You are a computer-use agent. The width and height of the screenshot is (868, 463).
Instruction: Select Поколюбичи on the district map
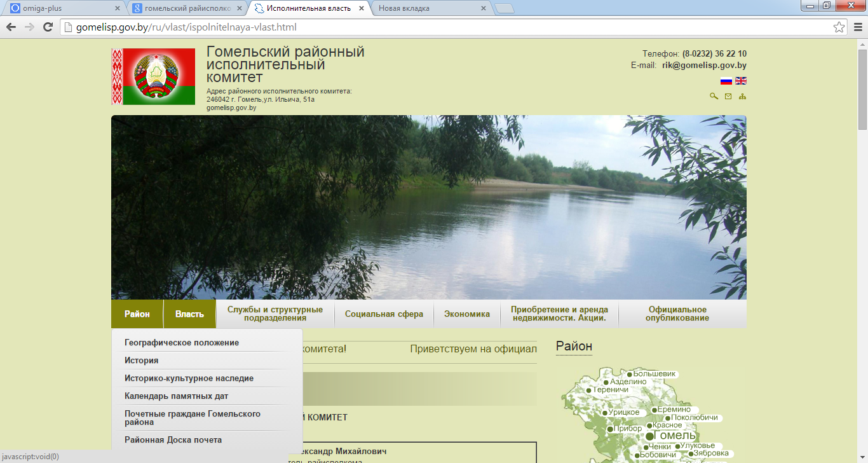(693, 418)
